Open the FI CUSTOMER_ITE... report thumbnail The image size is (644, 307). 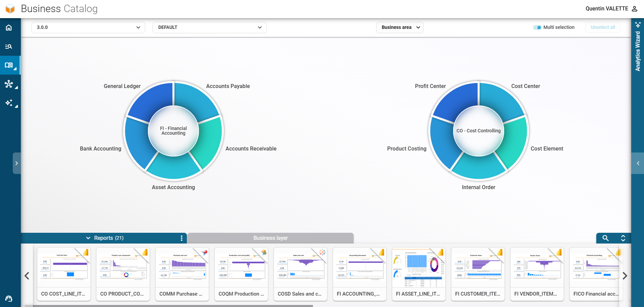point(478,274)
